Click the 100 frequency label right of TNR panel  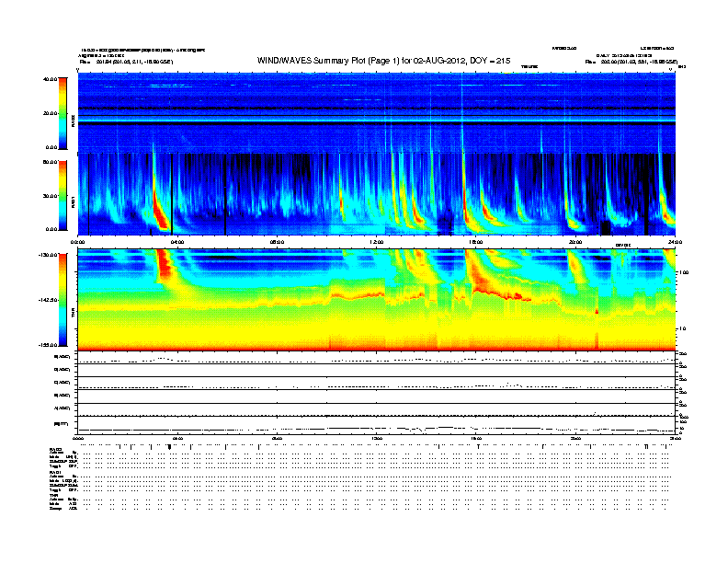click(684, 272)
